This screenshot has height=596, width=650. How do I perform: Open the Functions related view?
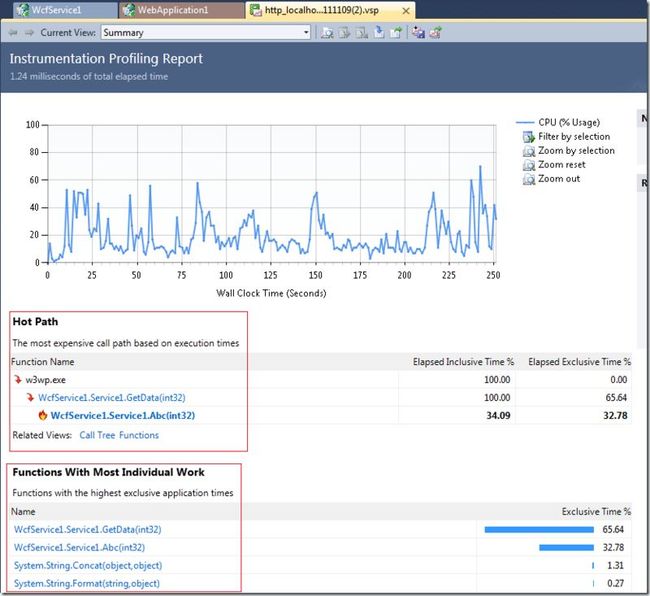139,435
